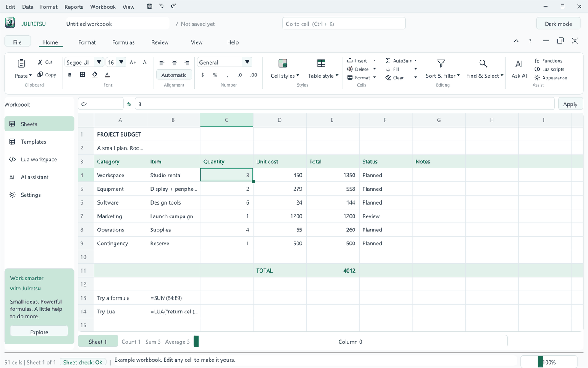Expand the AutoSum dropdown arrow
Screen dimensions: 588x368
point(415,60)
